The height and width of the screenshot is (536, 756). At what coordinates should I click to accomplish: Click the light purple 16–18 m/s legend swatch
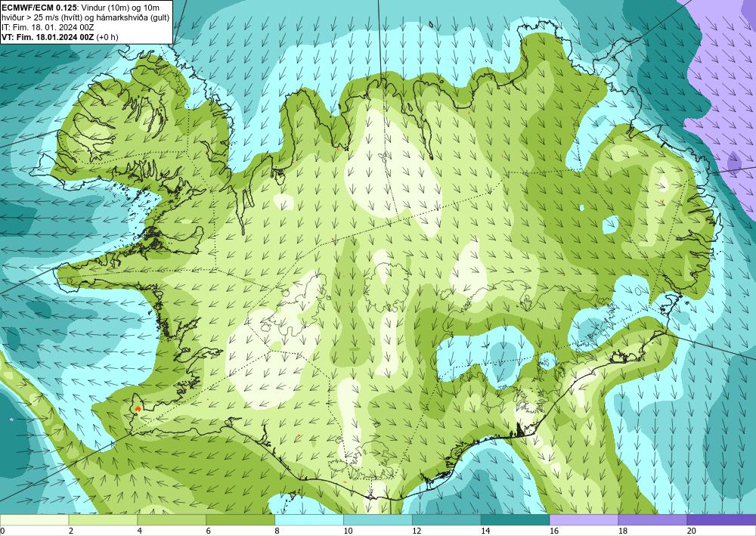[584, 520]
